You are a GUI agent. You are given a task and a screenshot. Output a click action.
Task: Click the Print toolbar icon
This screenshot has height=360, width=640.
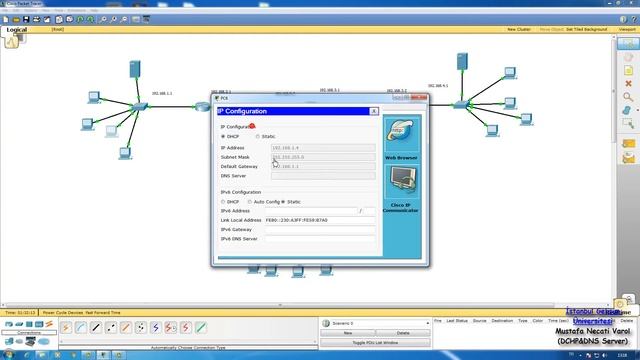pyautogui.click(x=36, y=20)
